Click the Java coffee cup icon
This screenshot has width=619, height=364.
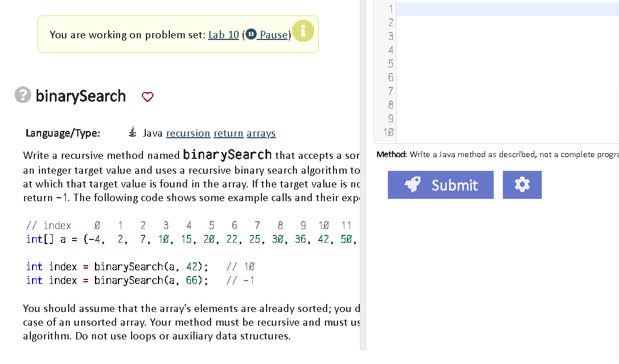pyautogui.click(x=133, y=131)
